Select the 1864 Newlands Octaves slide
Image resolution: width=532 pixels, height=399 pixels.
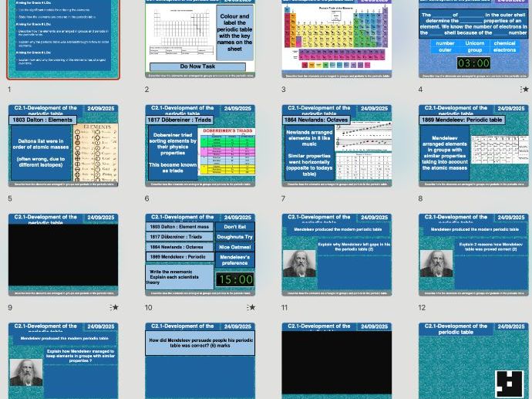click(x=337, y=146)
